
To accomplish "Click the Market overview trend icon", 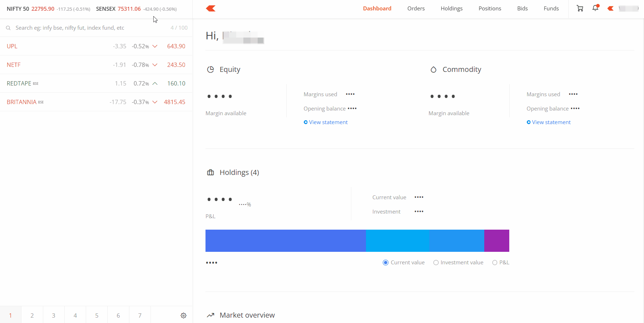I will 210,315.
